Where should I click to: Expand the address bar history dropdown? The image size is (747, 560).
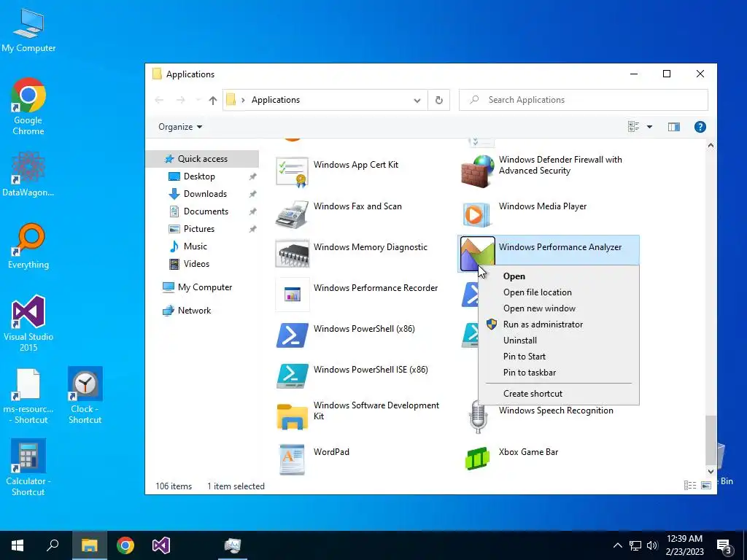(417, 100)
